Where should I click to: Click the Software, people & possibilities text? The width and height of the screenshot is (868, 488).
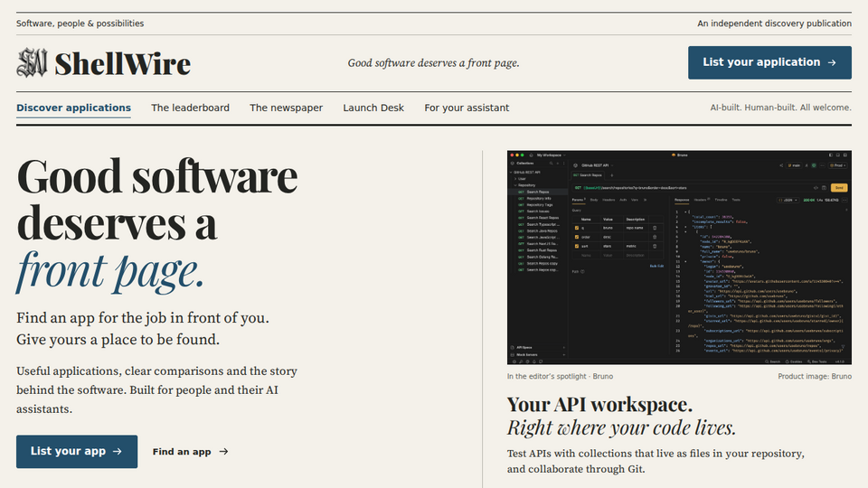click(80, 23)
